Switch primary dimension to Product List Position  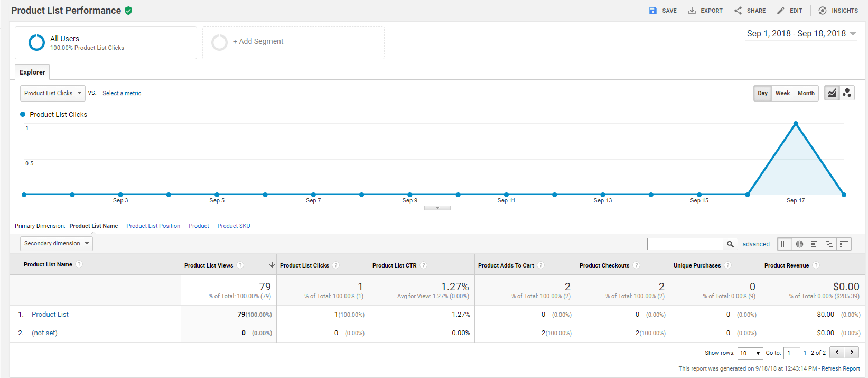pyautogui.click(x=153, y=226)
